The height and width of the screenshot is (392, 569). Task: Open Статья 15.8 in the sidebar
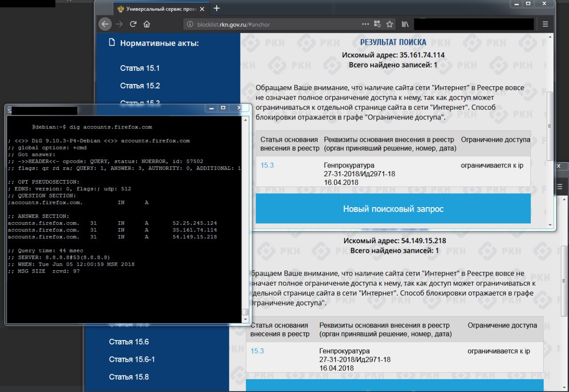tap(129, 377)
